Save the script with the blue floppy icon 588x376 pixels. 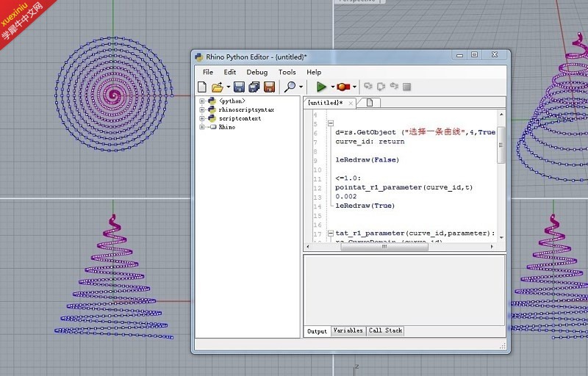click(239, 87)
